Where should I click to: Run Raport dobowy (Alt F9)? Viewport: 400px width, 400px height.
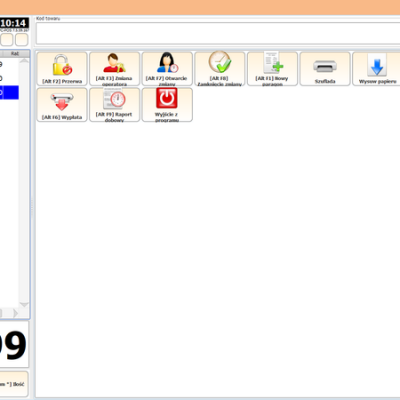pos(114,105)
